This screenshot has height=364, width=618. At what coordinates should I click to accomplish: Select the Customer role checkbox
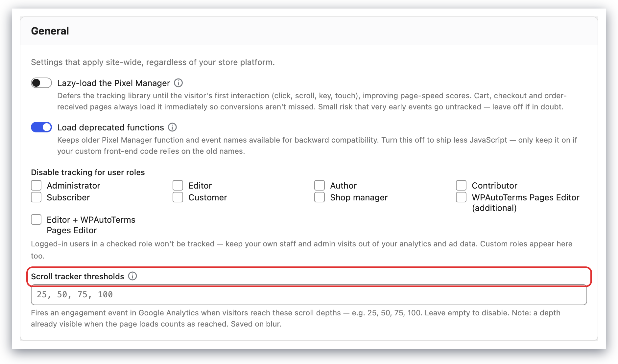[x=178, y=197]
